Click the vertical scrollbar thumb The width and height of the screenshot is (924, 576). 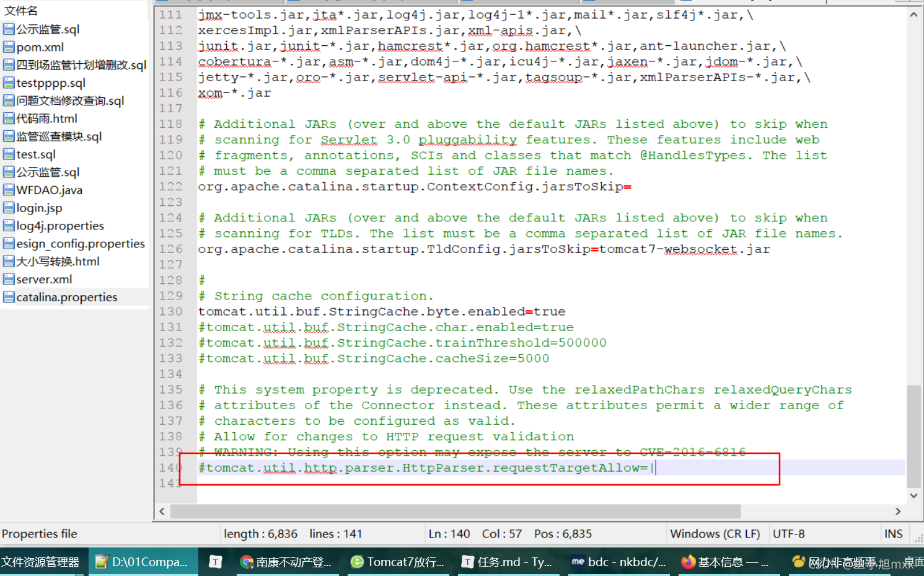[x=913, y=436]
